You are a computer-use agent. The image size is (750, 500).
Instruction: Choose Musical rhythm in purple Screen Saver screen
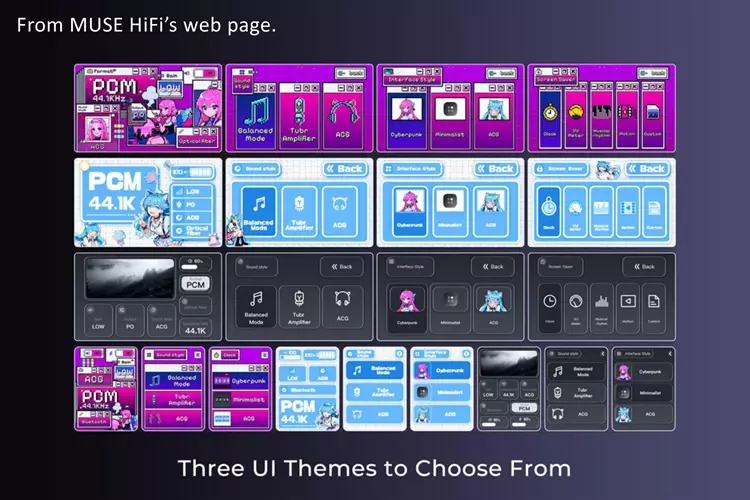click(601, 113)
